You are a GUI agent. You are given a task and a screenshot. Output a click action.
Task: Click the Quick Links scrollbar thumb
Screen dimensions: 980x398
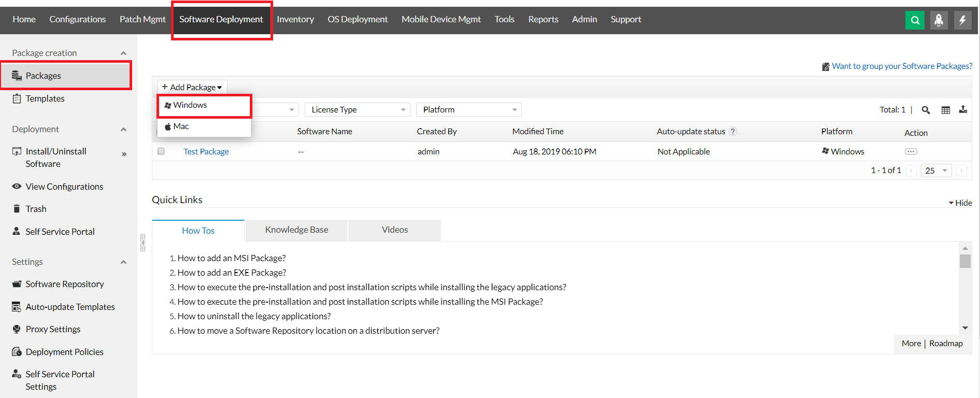point(964,261)
